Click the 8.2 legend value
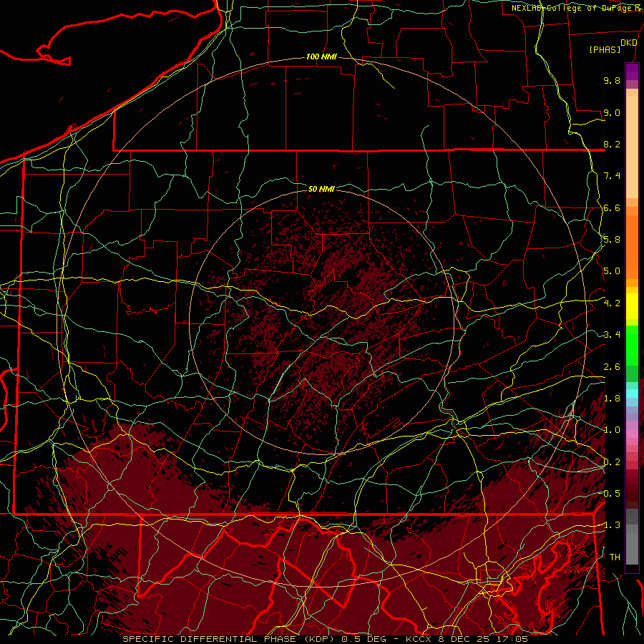 point(612,144)
